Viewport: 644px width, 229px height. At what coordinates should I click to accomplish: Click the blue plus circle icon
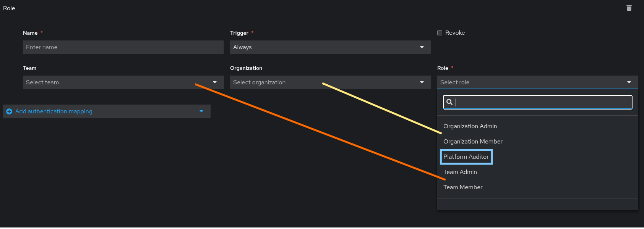tap(9, 111)
